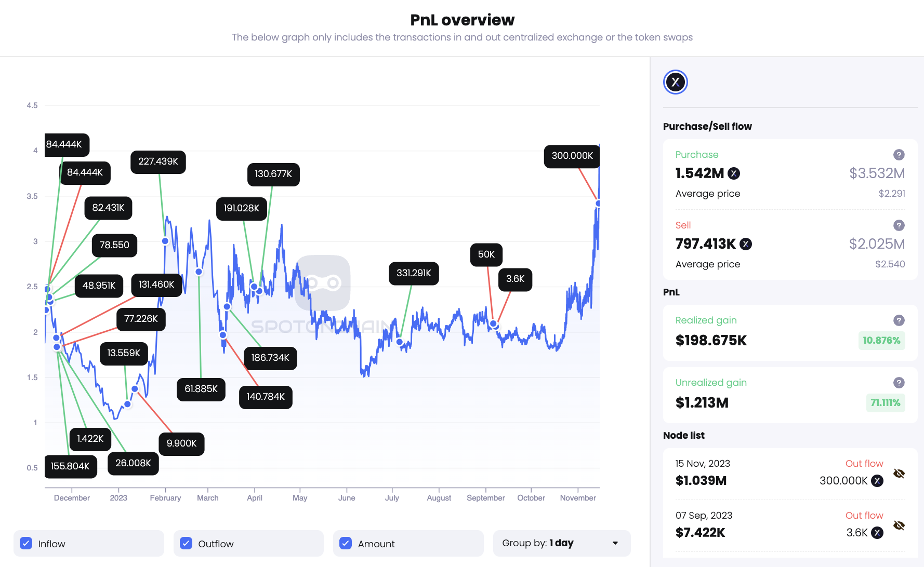Click token icon beside 797.413K
924x567 pixels.
pos(746,244)
